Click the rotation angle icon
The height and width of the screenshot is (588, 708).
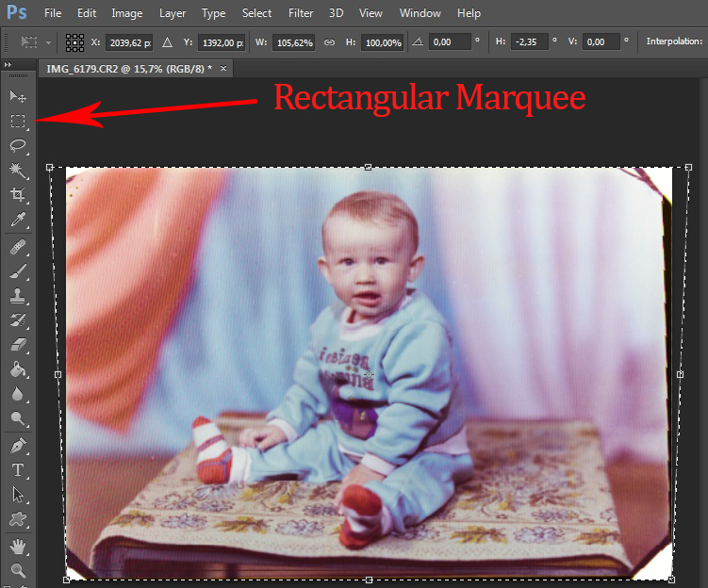pyautogui.click(x=418, y=42)
